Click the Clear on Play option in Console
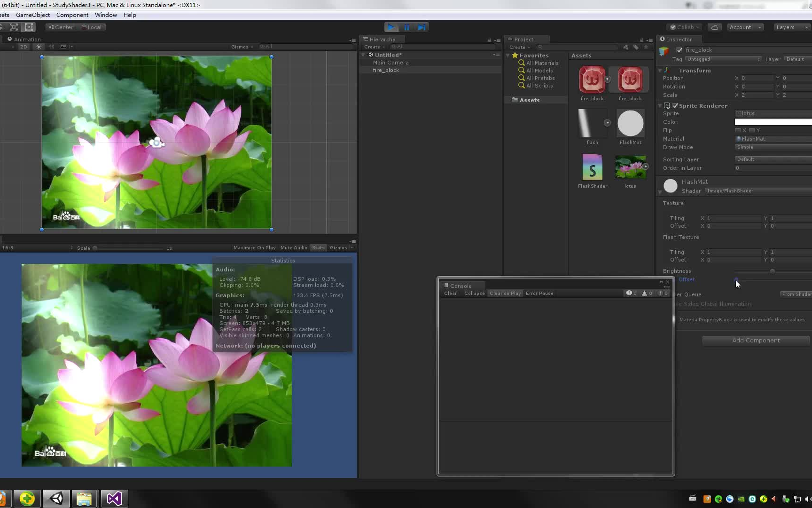 click(505, 293)
